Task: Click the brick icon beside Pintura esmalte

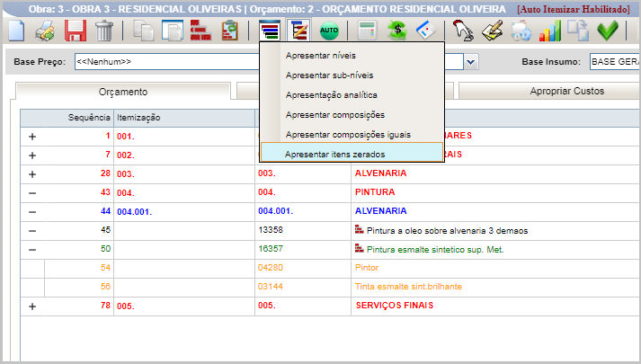Action: (x=360, y=248)
